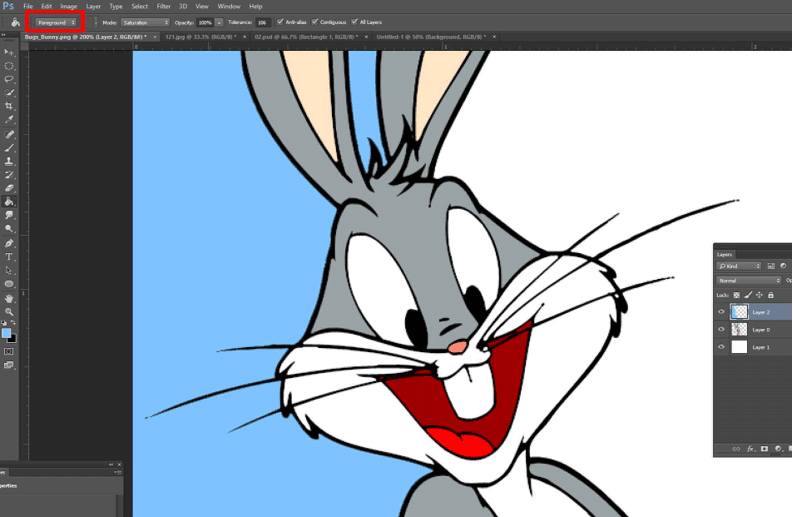Swap foreground and background colors
Image resolution: width=793 pixels, height=517 pixels.
tap(13, 323)
